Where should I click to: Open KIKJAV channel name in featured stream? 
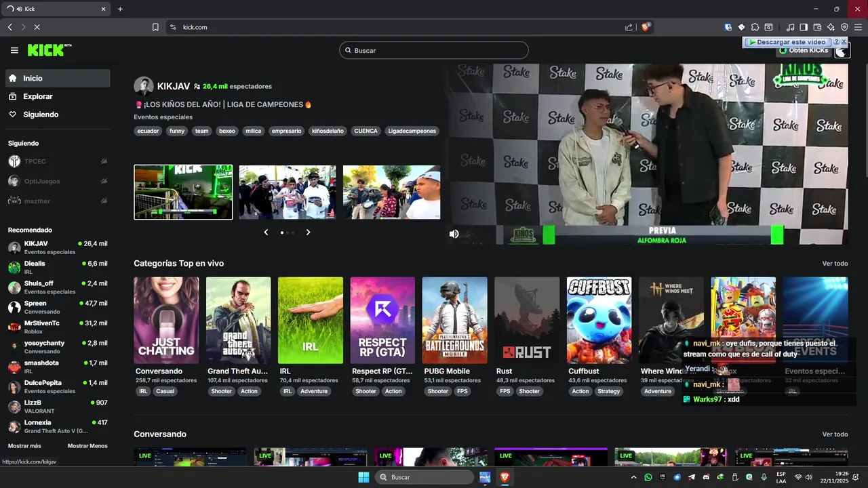[174, 86]
